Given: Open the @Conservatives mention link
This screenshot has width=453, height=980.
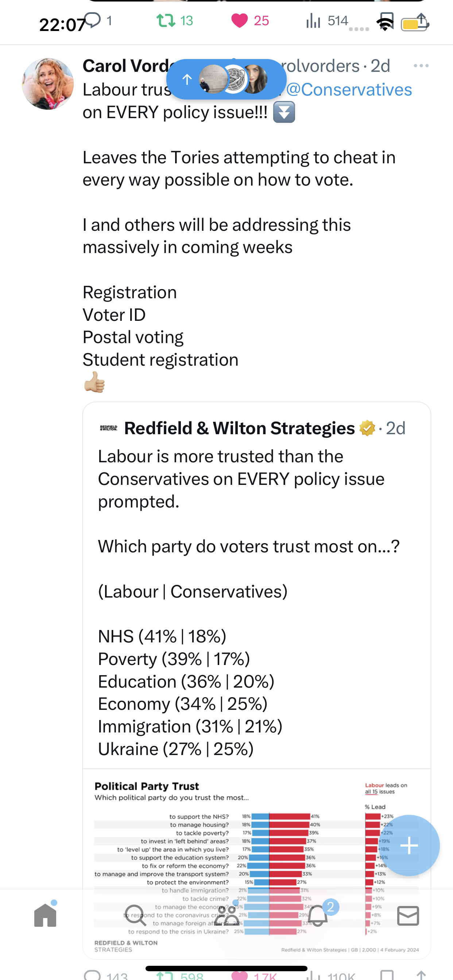Looking at the screenshot, I should (349, 90).
